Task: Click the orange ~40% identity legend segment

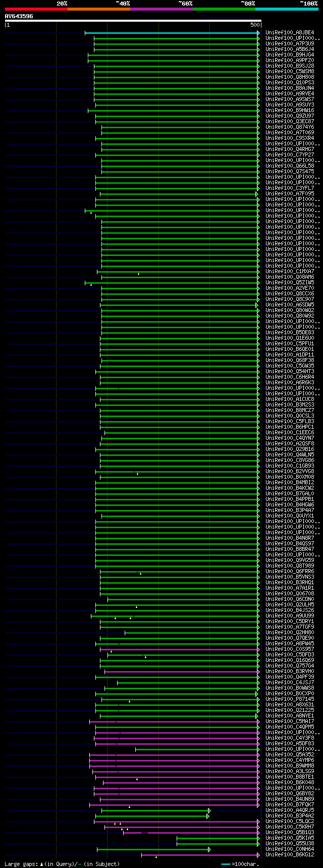Action: tap(99, 9)
